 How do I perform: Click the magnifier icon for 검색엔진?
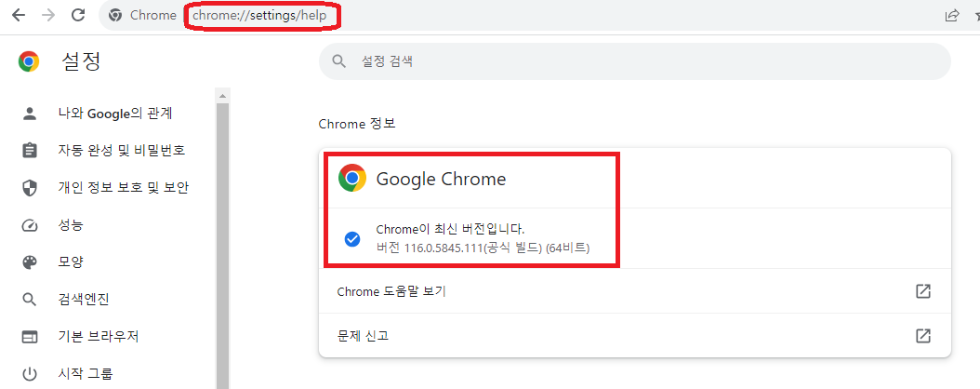pyautogui.click(x=30, y=300)
